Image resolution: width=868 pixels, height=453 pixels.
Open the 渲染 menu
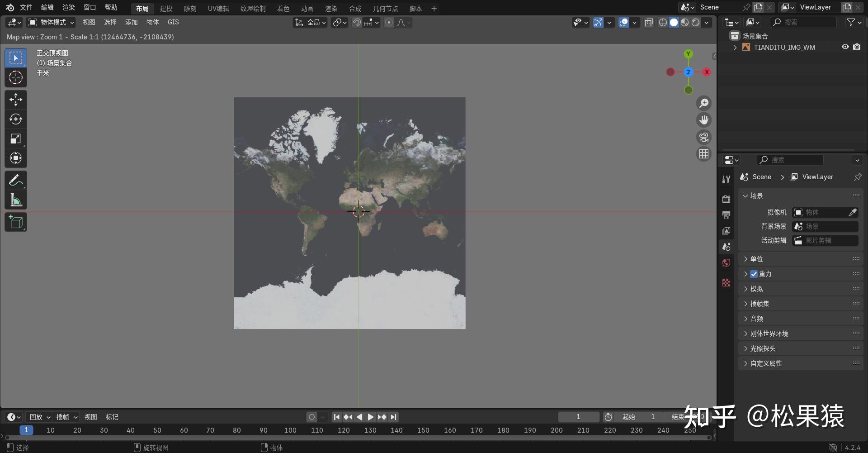point(68,8)
